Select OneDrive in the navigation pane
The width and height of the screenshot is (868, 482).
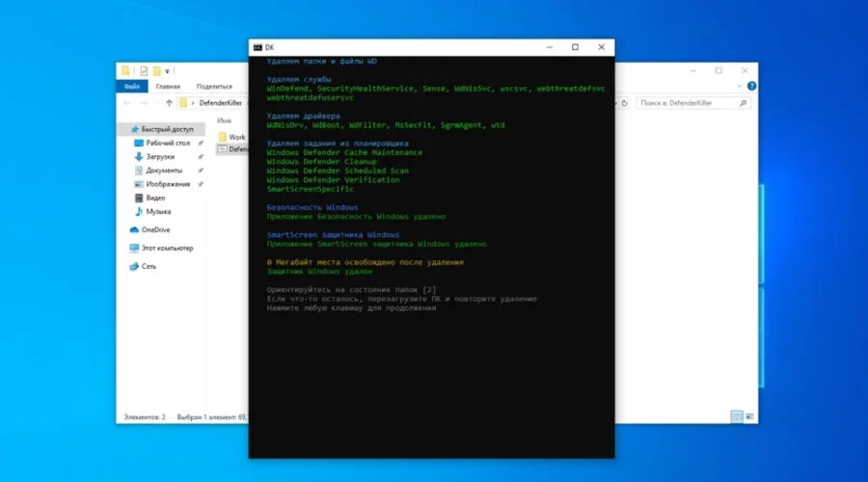155,229
